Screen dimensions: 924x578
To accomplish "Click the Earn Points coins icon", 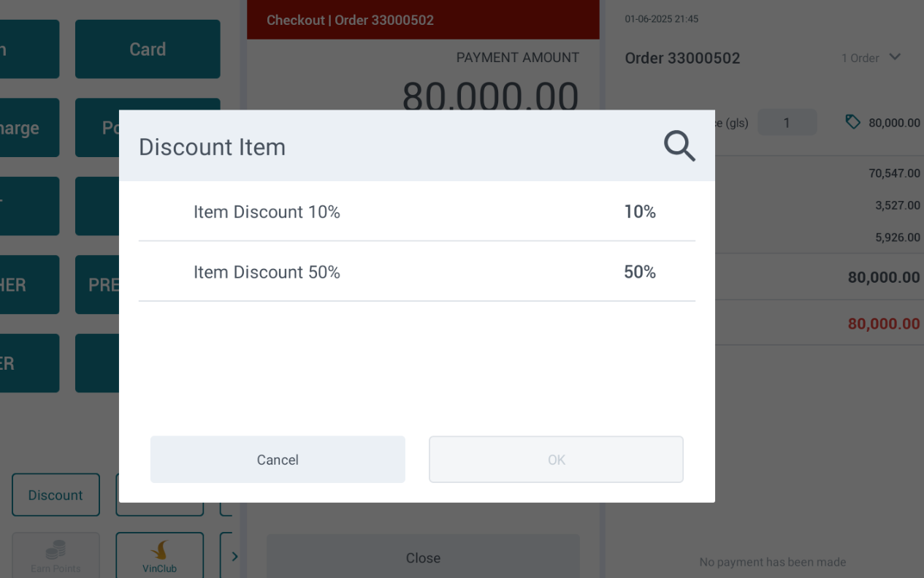I will (56, 550).
